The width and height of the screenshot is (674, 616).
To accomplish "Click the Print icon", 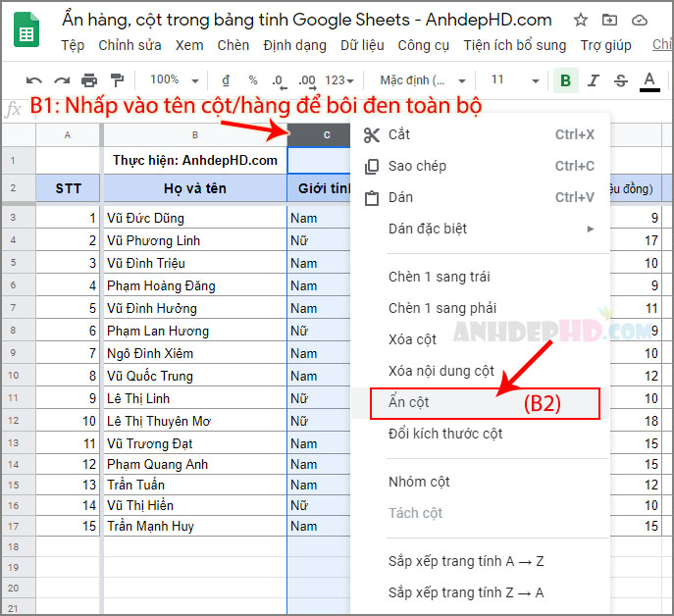I will (x=89, y=80).
